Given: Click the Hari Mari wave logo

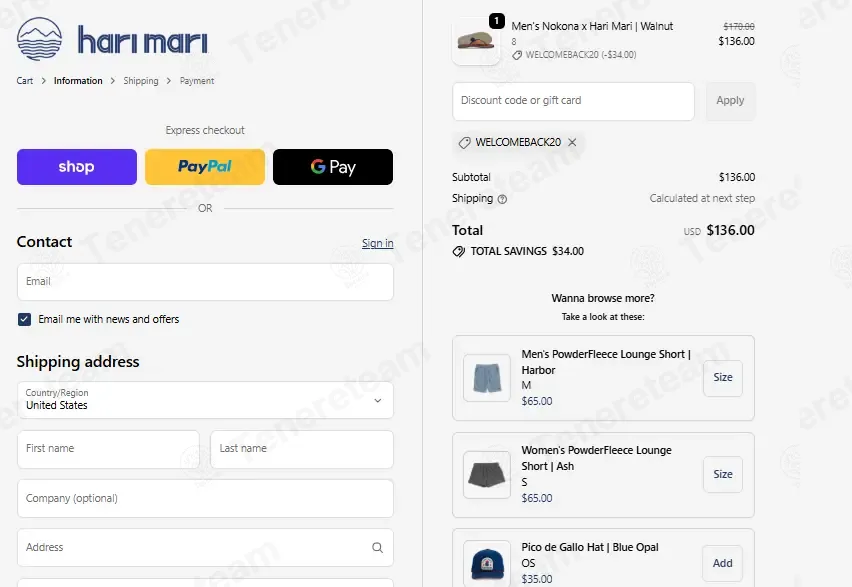Looking at the screenshot, I should pyautogui.click(x=39, y=39).
